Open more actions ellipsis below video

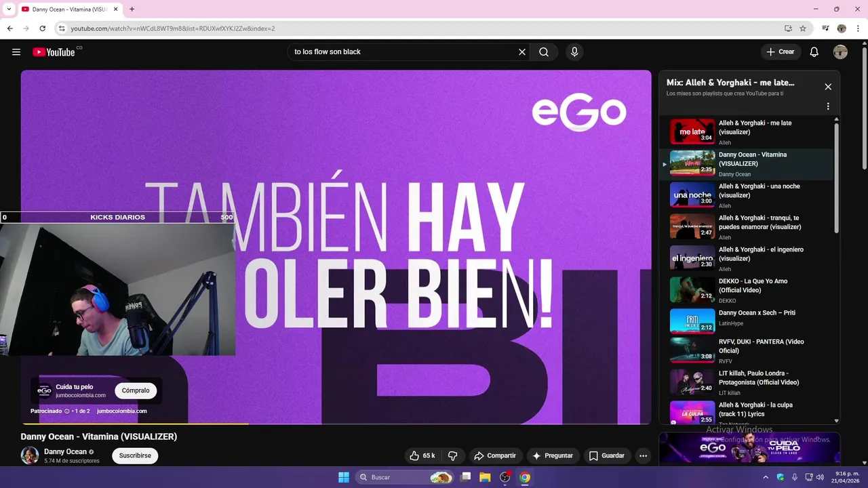click(643, 455)
